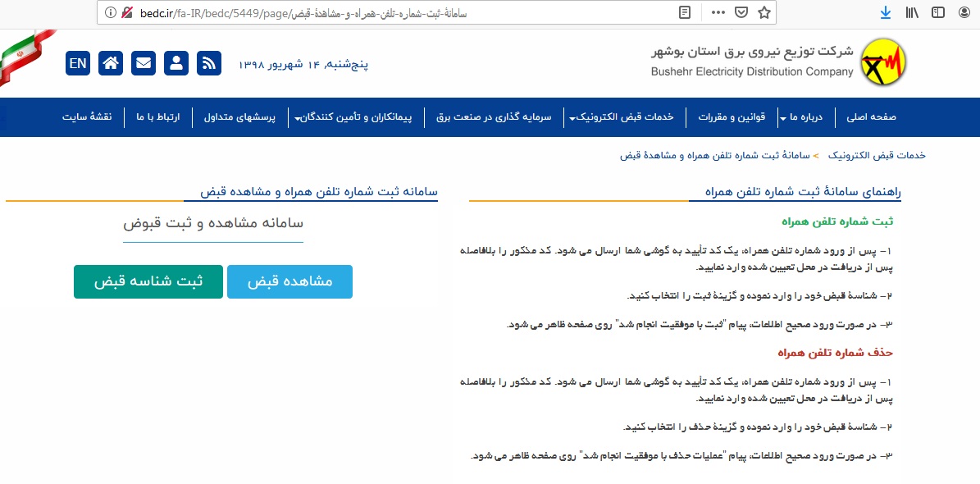Click breadcrumb سامانهٔ ثبت شماره تلفن همراه و مشاهدهٔ قبض
This screenshot has height=484, width=980.
[x=714, y=155]
